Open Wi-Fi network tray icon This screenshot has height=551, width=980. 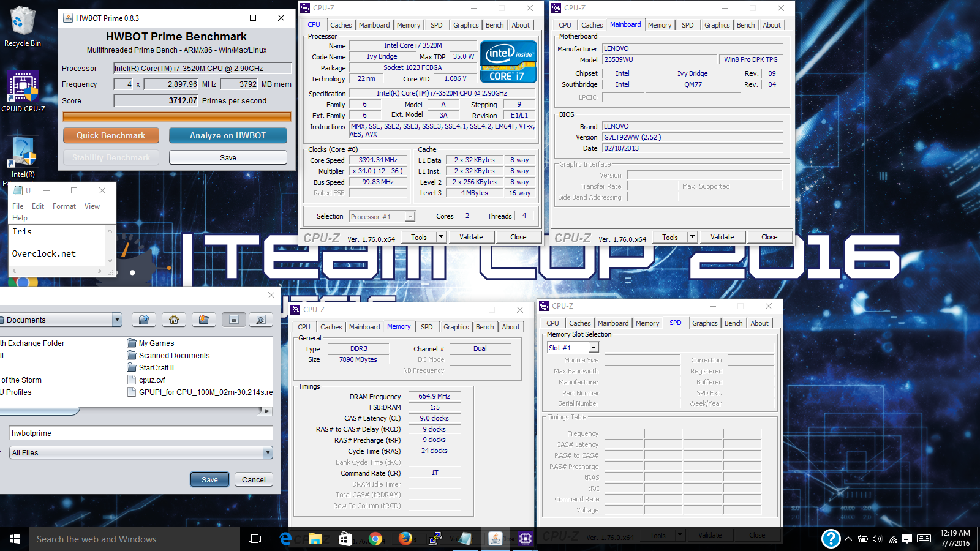[x=893, y=539]
